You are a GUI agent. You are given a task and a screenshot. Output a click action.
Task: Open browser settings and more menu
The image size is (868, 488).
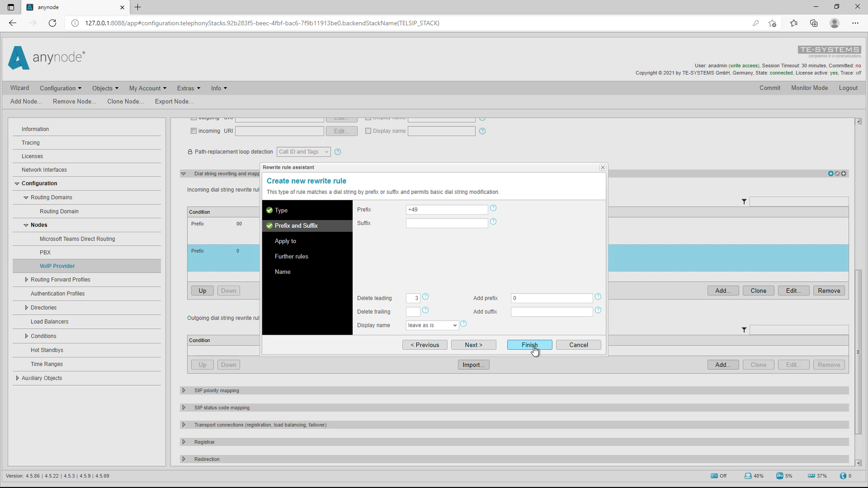pos(855,23)
